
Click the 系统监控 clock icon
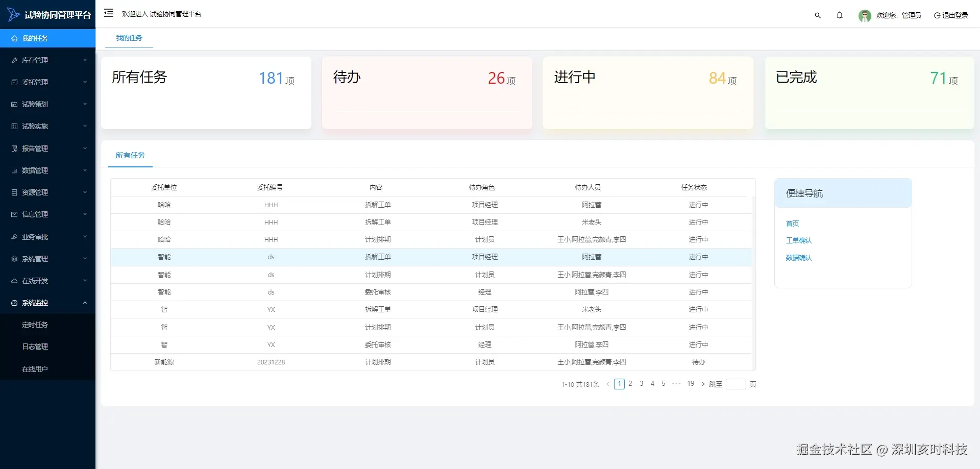click(14, 303)
